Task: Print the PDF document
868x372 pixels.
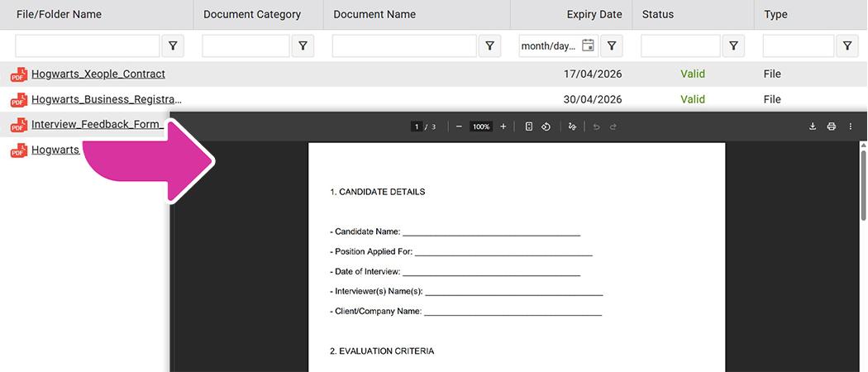Action: 832,126
